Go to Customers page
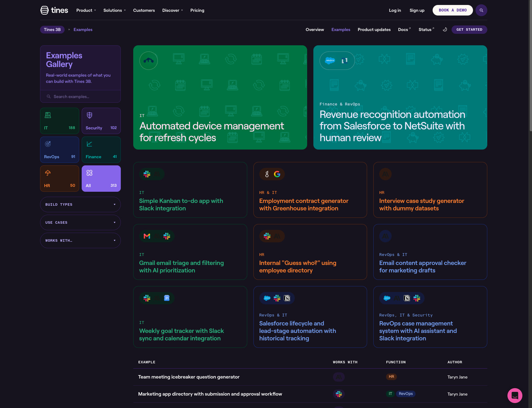 tap(144, 10)
